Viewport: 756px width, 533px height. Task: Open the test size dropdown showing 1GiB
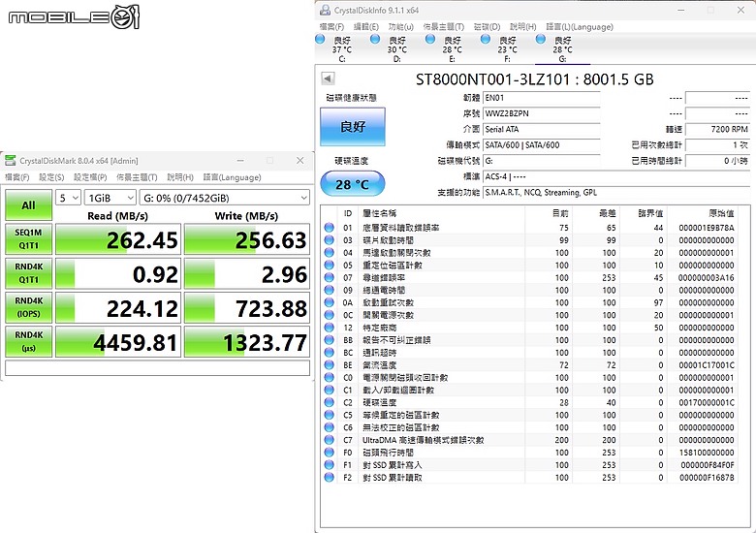(110, 198)
